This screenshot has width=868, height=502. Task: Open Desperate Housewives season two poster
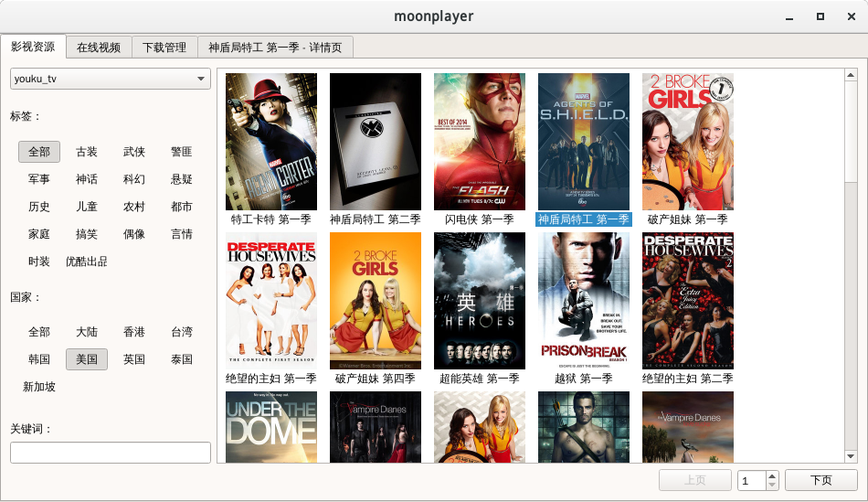click(687, 301)
